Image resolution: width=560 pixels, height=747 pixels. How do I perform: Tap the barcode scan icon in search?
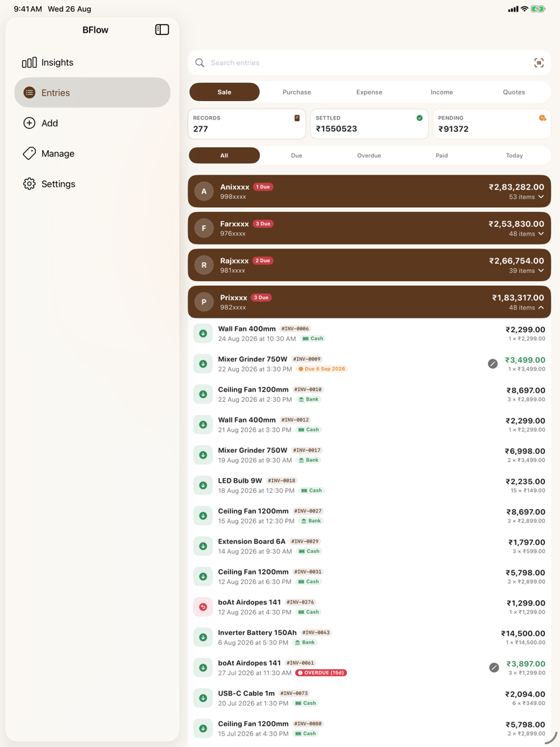(x=538, y=63)
